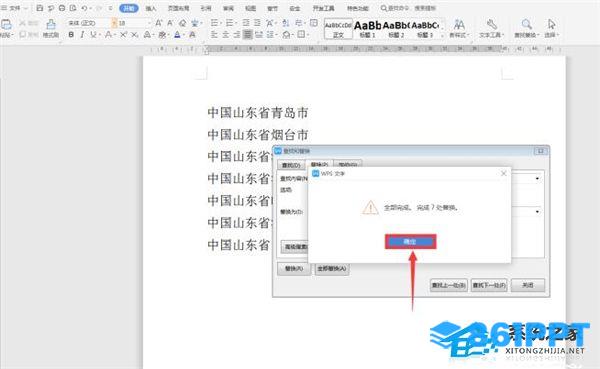Click the 关闭 button in the find-replace dialog

[528, 285]
